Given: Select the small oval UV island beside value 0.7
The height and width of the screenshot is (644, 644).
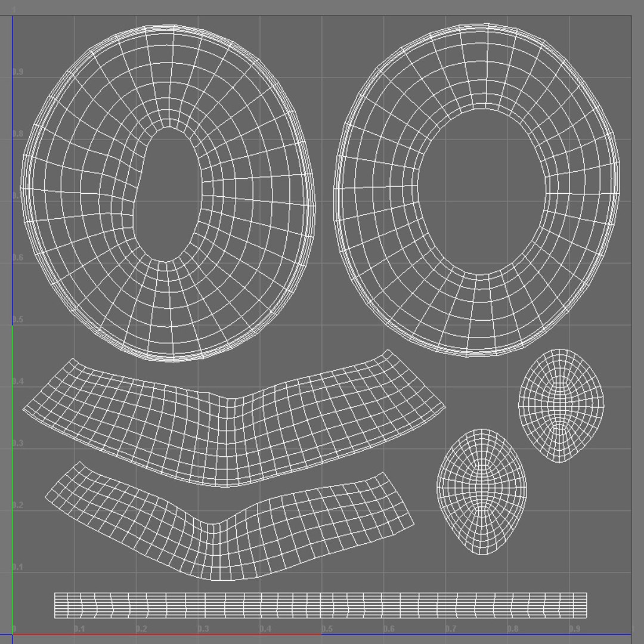Looking at the screenshot, I should pyautogui.click(x=482, y=491).
